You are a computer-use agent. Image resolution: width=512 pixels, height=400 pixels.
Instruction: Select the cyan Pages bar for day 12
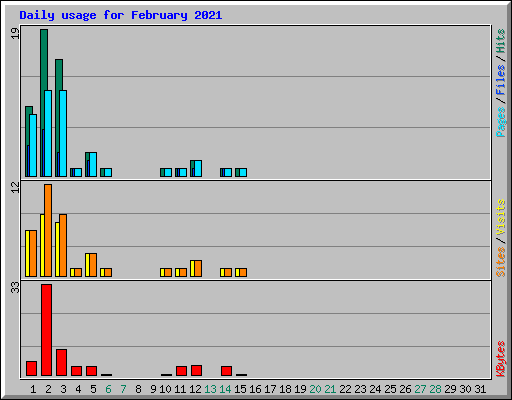pos(198,168)
